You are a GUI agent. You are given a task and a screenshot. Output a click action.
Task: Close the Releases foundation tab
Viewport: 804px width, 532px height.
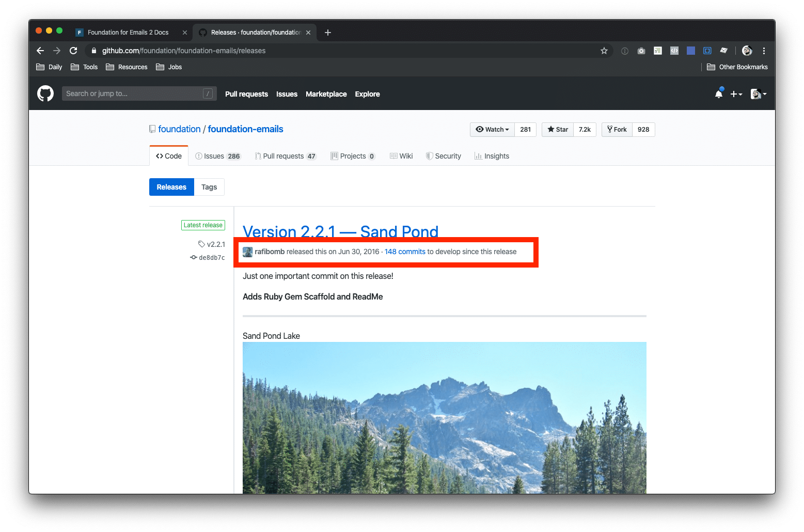pyautogui.click(x=308, y=33)
